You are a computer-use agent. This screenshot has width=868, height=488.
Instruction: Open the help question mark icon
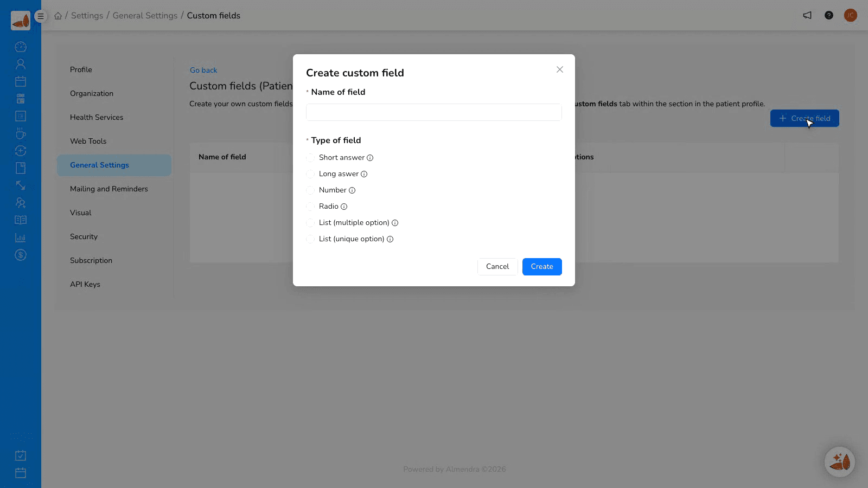(x=829, y=15)
